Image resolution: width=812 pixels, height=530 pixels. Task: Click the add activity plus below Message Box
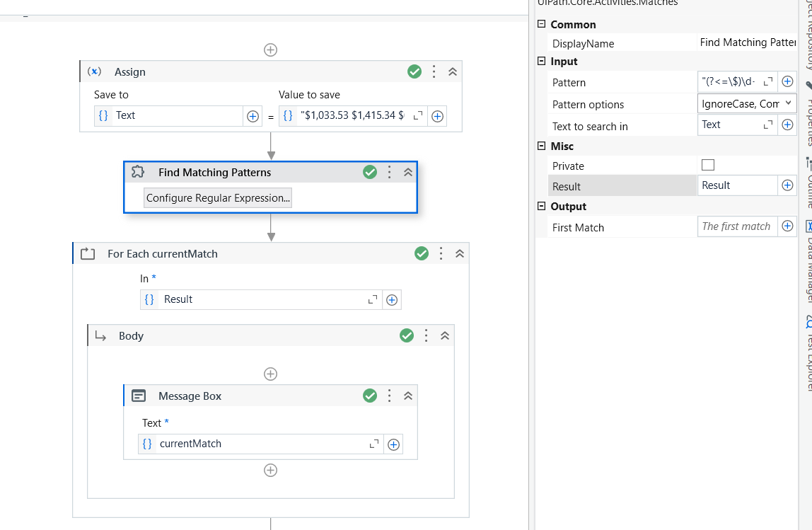point(270,470)
